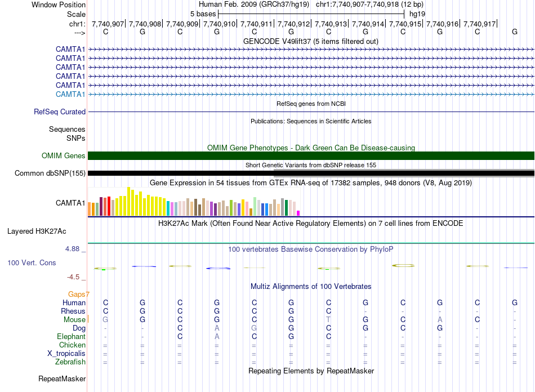The width and height of the screenshot is (535, 392).
Task: Click the 5 bases scale bar
Action: [x=311, y=14]
